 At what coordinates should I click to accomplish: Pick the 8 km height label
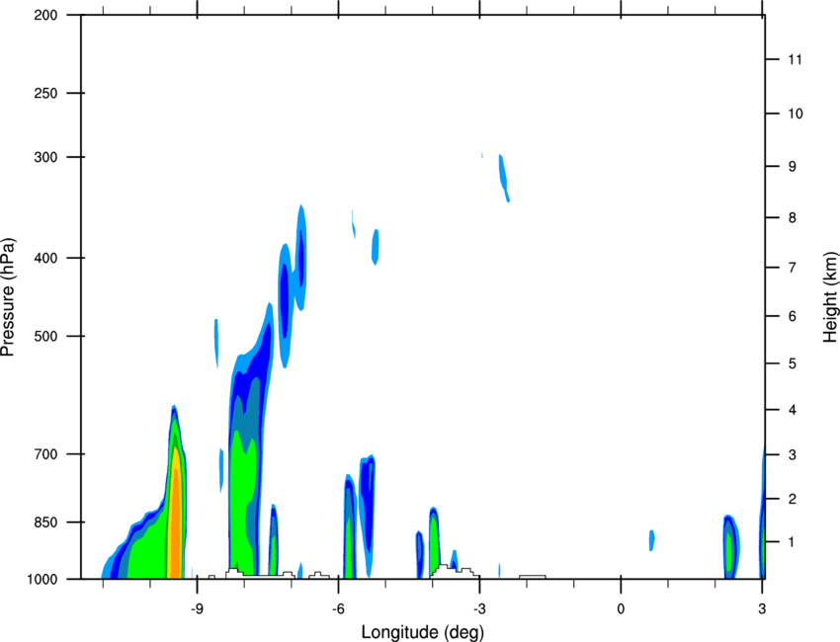click(793, 218)
